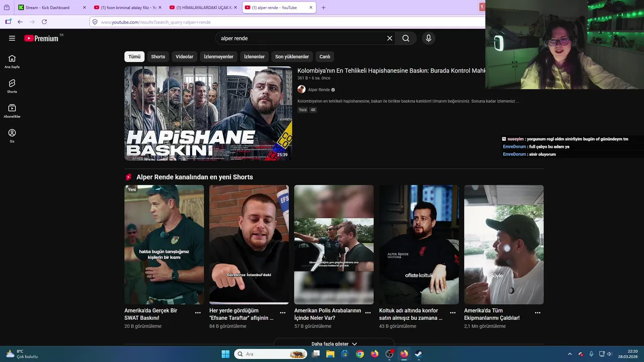
Task: Open the new tab plus button
Action: (324, 8)
